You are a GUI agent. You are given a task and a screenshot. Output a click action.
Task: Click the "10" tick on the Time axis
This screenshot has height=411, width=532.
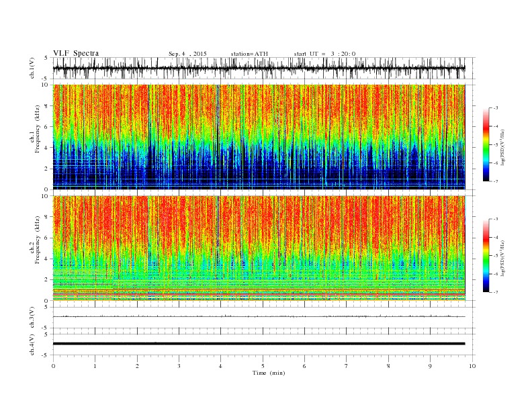click(472, 366)
